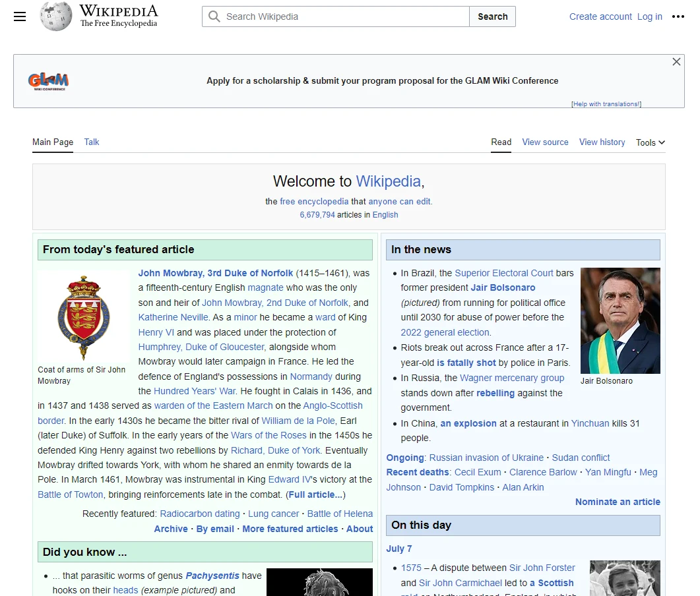The width and height of the screenshot is (700, 596).
Task: Click the Normandy link
Action: point(311,376)
